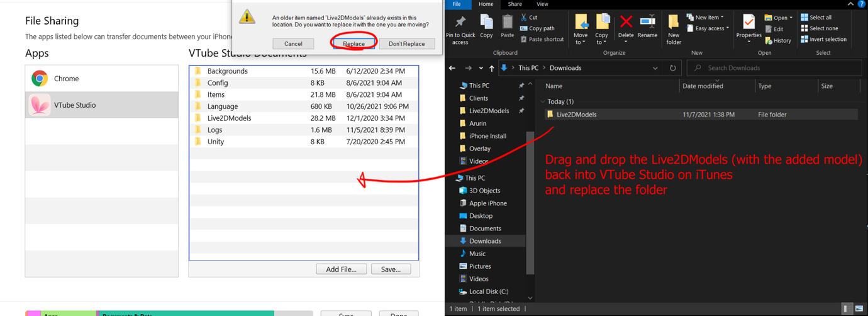868x316 pixels.
Task: Expand the Move to dropdown
Action: pyautogui.click(x=581, y=42)
